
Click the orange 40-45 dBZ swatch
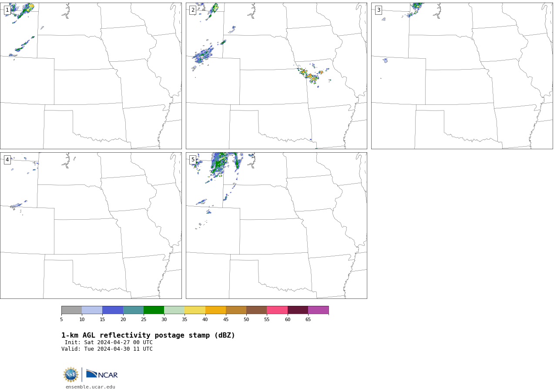coord(215,310)
